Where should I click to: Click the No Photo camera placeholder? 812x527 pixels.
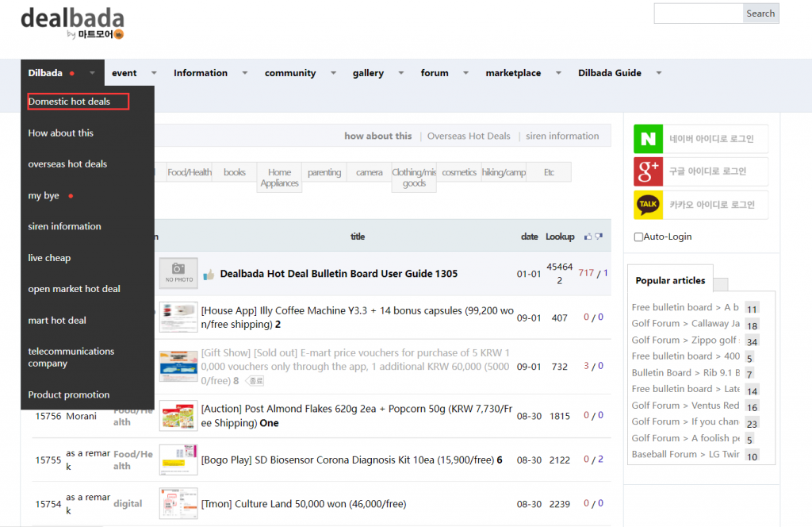coord(178,273)
